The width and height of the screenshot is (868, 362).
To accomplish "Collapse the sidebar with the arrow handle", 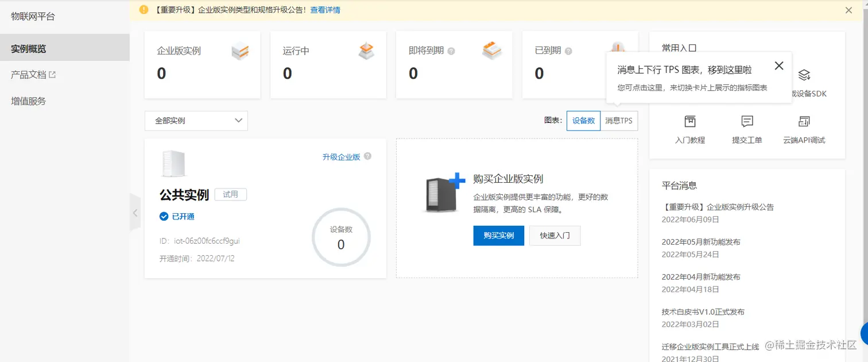I will click(x=135, y=213).
